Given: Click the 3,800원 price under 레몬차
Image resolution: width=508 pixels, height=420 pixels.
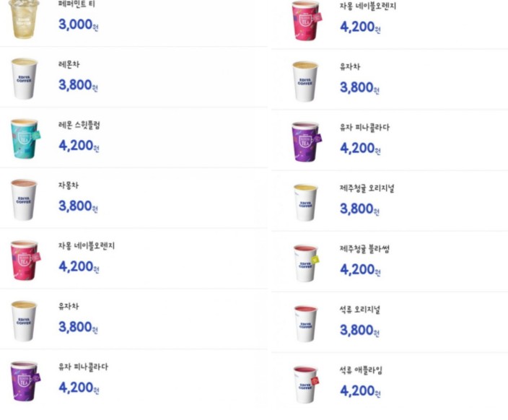Looking at the screenshot, I should pyautogui.click(x=78, y=85).
